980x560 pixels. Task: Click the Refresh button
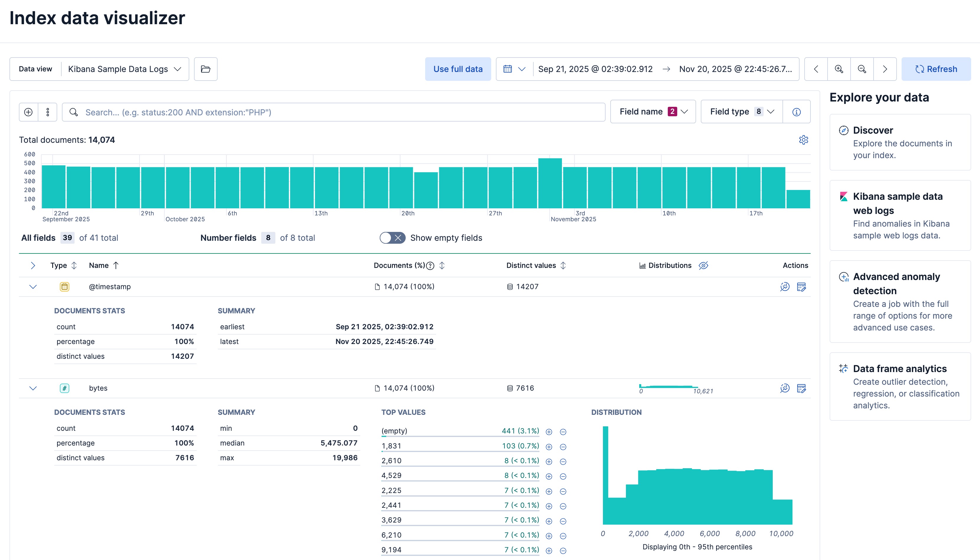pos(936,69)
